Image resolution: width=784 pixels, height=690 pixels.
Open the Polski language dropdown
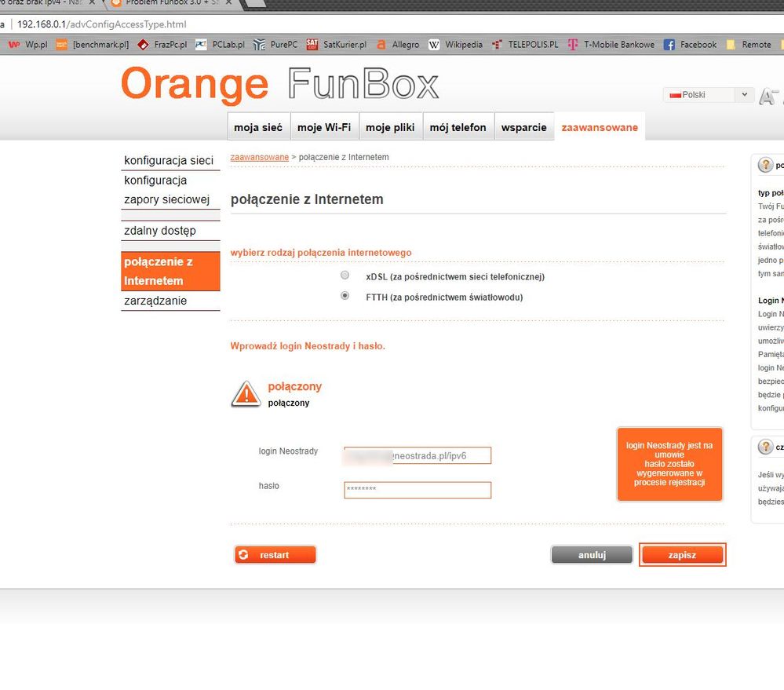[x=709, y=95]
